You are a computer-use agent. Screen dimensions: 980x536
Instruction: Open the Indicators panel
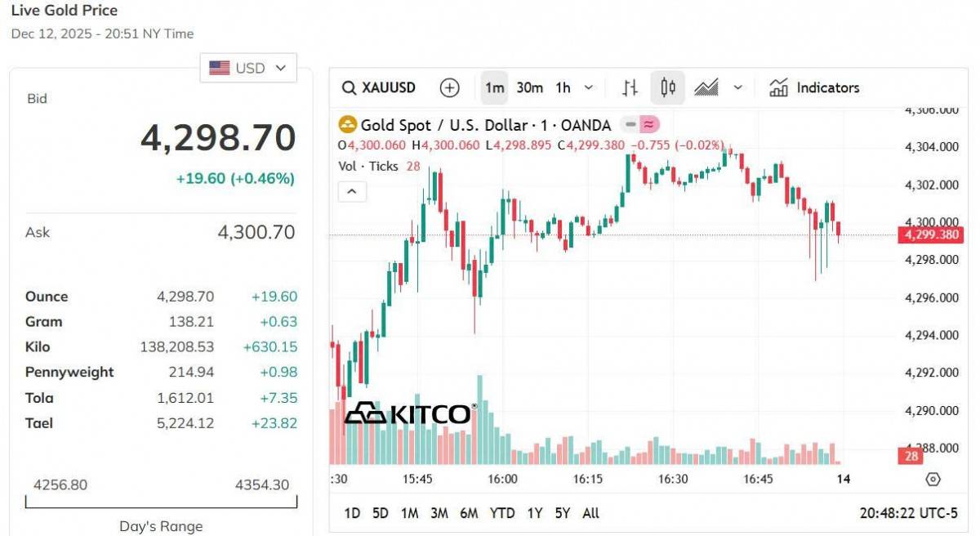814,87
